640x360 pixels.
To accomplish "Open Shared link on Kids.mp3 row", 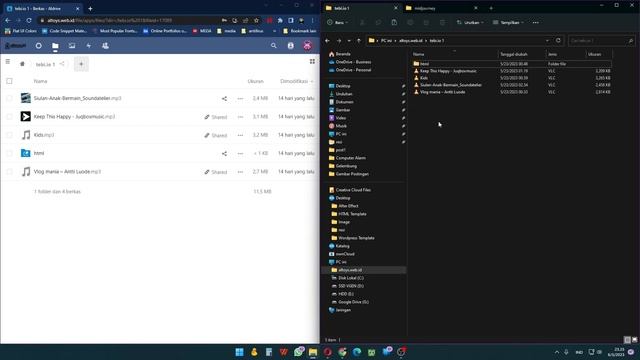I will (216, 136).
